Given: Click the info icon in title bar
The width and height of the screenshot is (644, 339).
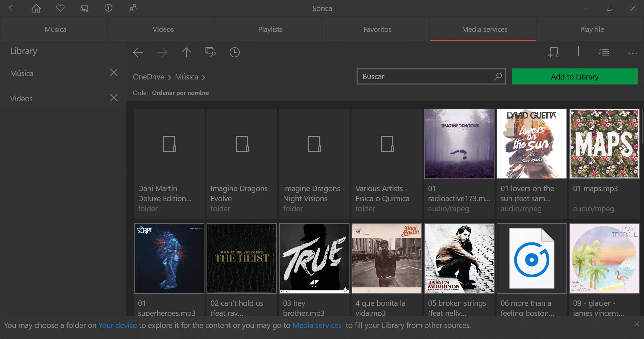Looking at the screenshot, I should coord(108,8).
